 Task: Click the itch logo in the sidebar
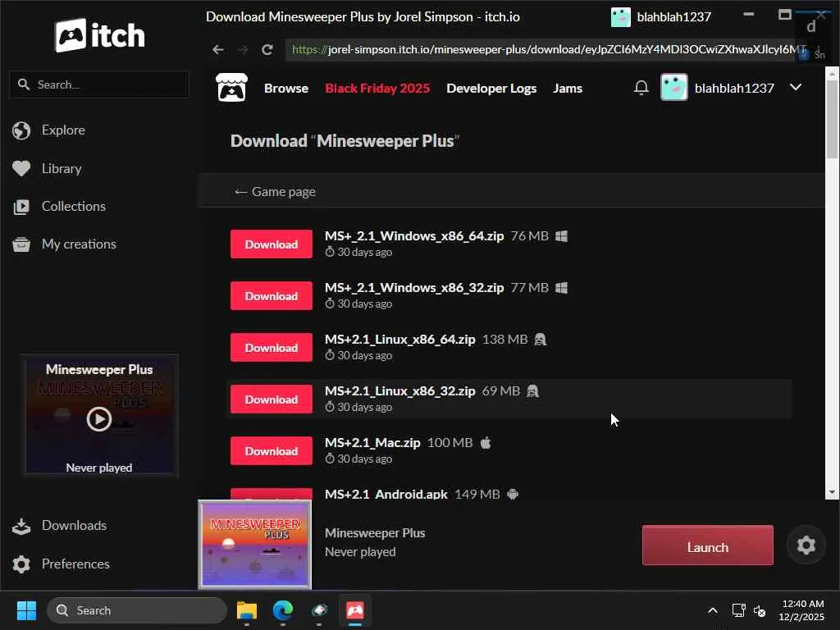[x=100, y=35]
